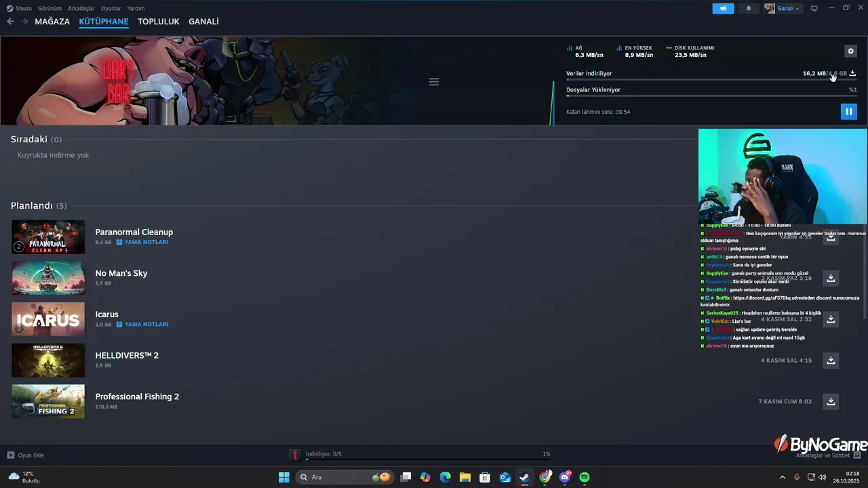868x488 pixels.
Task: Open Spotify from the taskbar
Action: (585, 477)
